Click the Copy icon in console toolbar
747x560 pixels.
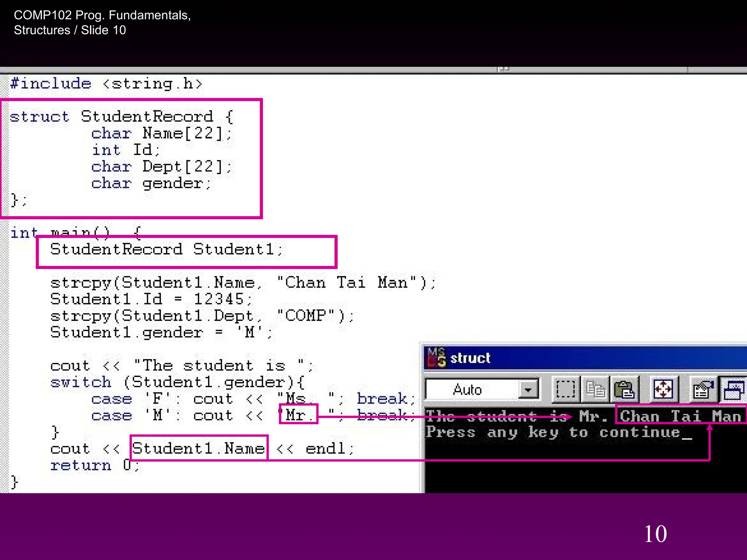(595, 390)
